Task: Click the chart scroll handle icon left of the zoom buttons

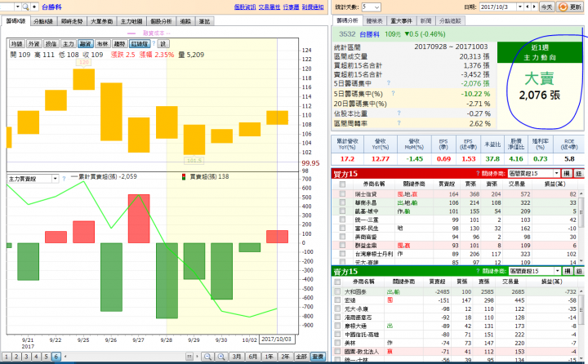Action: [x=189, y=357]
